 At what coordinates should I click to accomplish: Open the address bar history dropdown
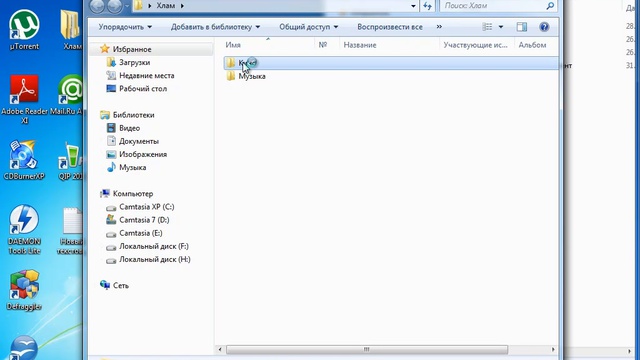tap(413, 6)
